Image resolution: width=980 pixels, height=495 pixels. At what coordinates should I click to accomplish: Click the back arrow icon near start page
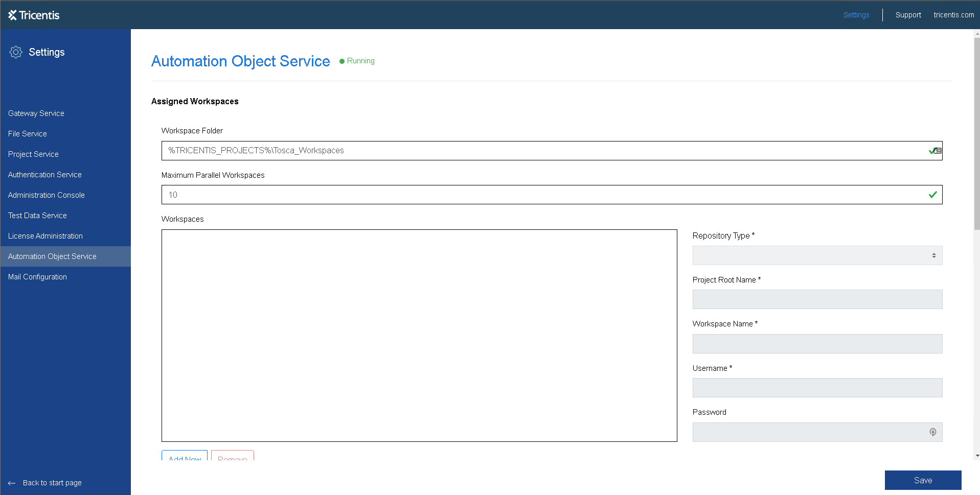pyautogui.click(x=12, y=483)
